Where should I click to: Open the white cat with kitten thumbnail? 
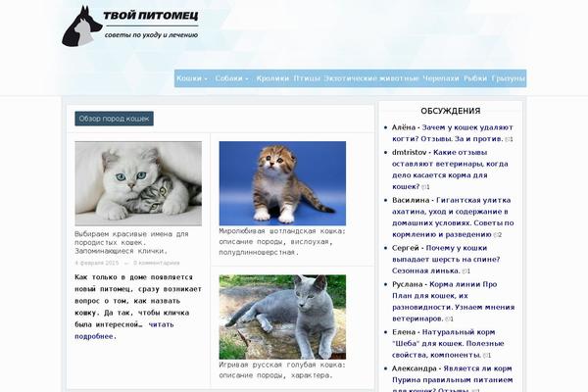coord(138,183)
